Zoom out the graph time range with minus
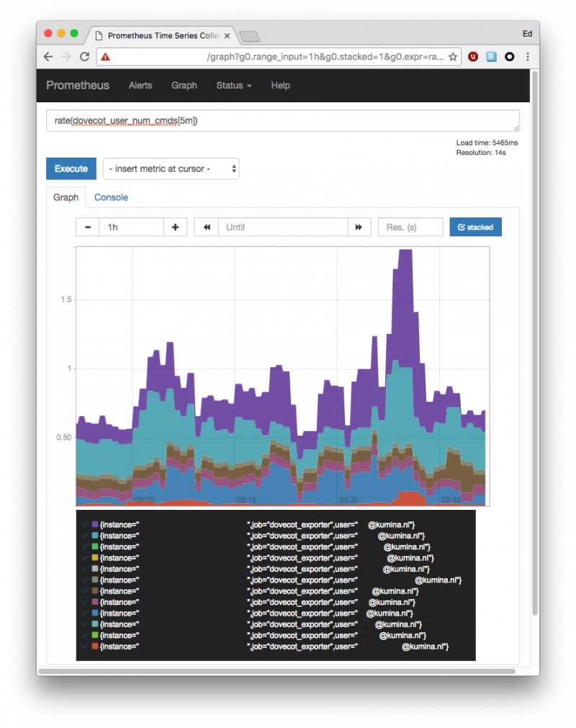This screenshot has height=728, width=576. pyautogui.click(x=86, y=227)
